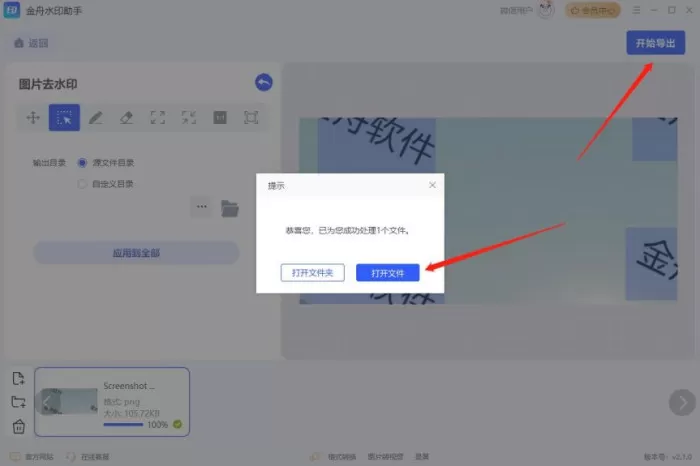This screenshot has height=466, width=700.
Task: Select the pencil brush tool
Action: pyautogui.click(x=96, y=118)
